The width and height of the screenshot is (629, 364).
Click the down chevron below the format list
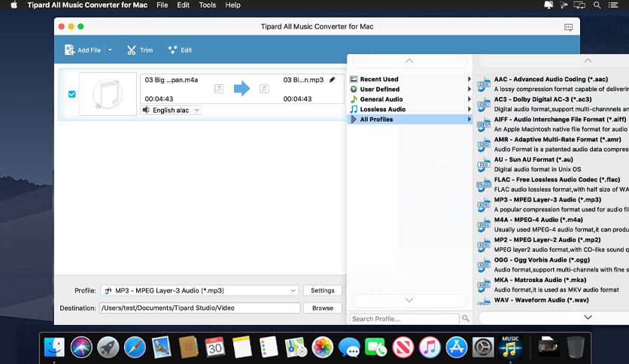[588, 317]
